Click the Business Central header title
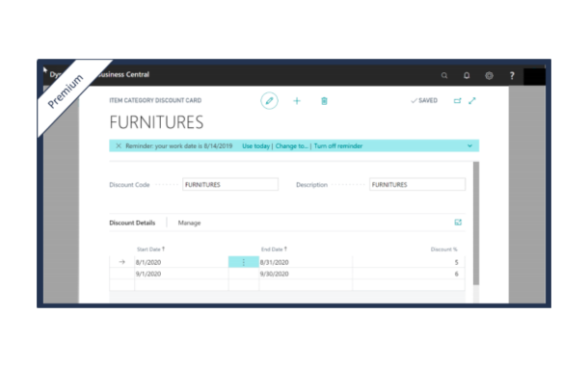588x367 pixels. tap(124, 74)
